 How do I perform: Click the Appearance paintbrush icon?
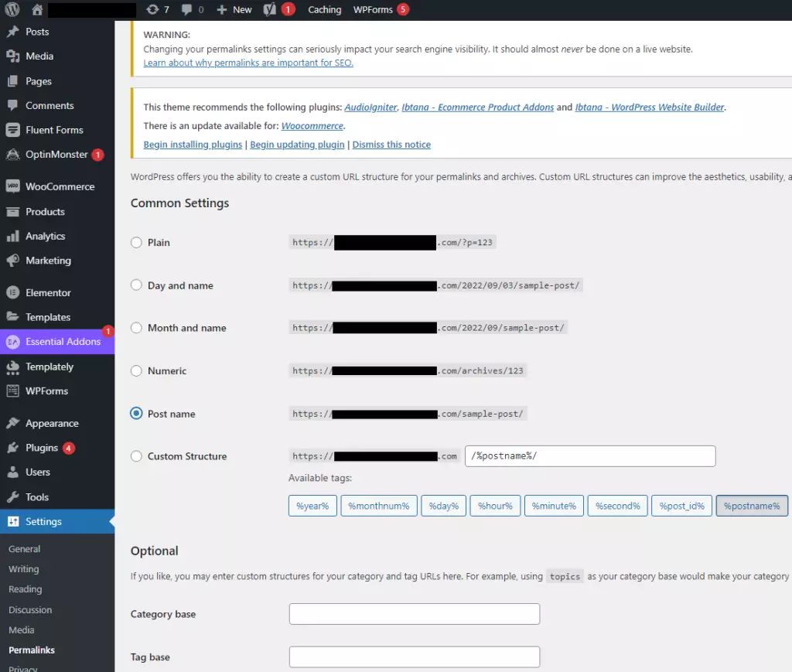pos(12,423)
